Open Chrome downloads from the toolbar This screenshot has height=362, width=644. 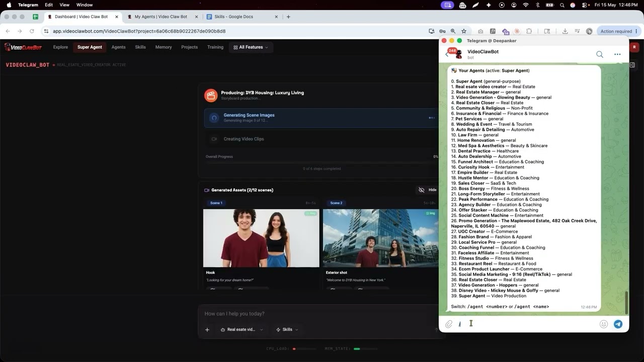tap(565, 31)
